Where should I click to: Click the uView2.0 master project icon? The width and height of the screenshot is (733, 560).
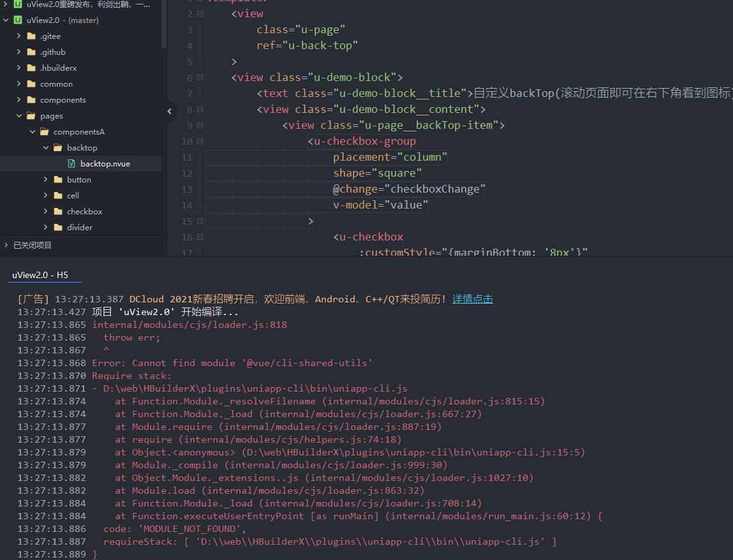18,20
